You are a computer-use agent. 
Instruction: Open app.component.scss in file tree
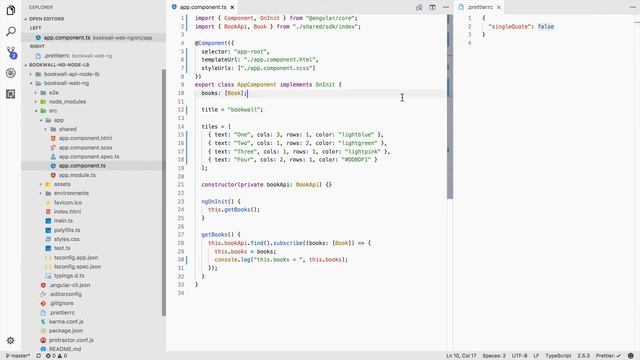pyautogui.click(x=85, y=147)
